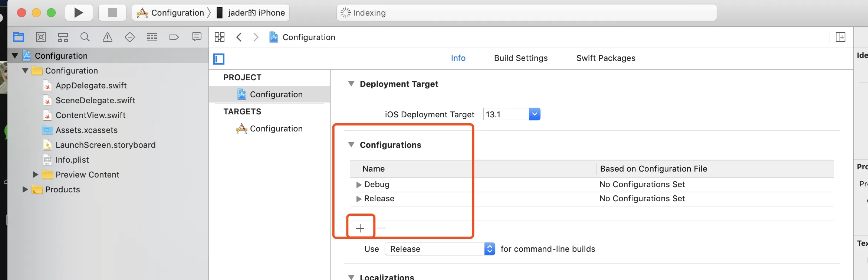Open AppDelegate.swift file
868x280 pixels.
point(91,85)
